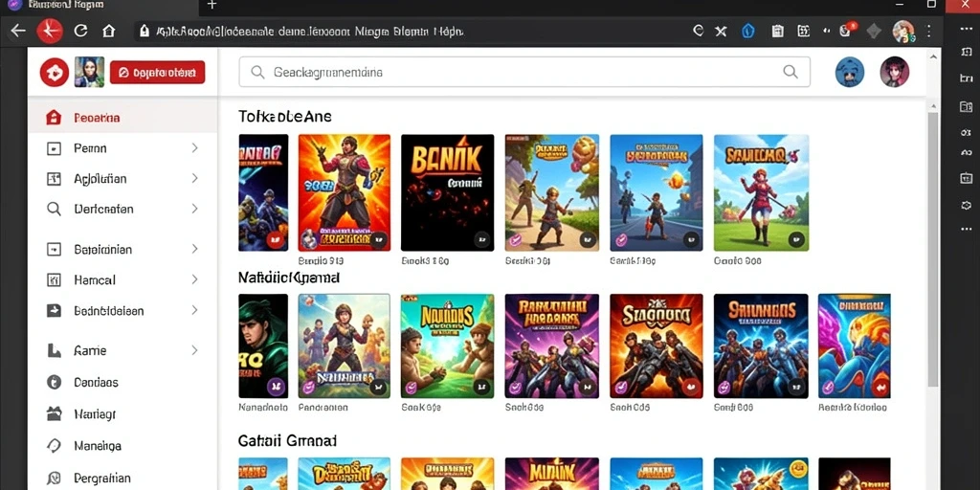
Task: Open the BANK game thumbnail in first row
Action: 447,192
